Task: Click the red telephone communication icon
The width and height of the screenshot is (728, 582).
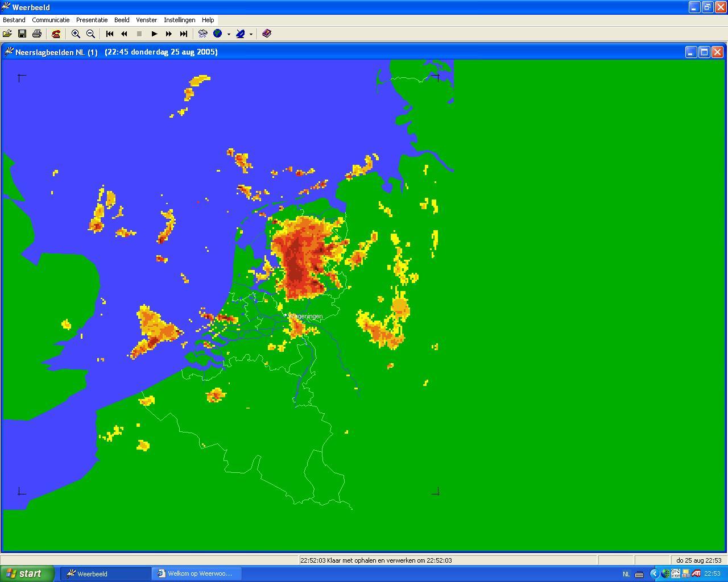Action: (56, 34)
